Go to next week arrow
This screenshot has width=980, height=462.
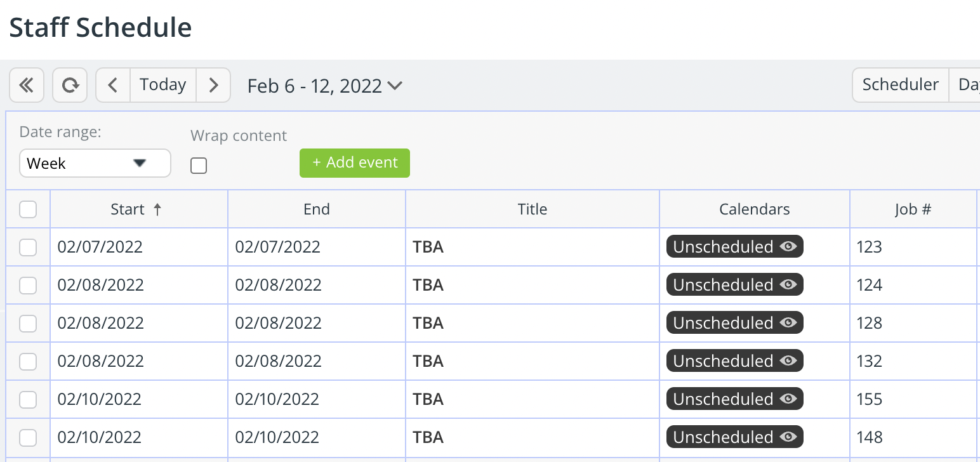[213, 85]
